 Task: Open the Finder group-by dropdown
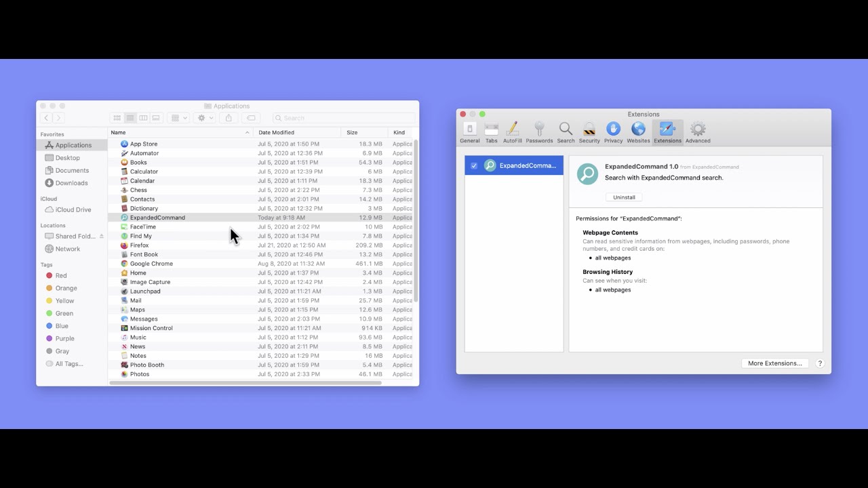(179, 118)
